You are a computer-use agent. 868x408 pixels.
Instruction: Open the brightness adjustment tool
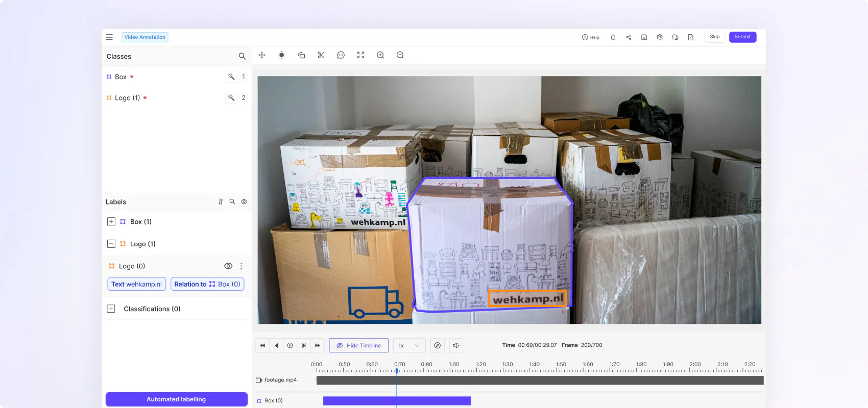[282, 55]
